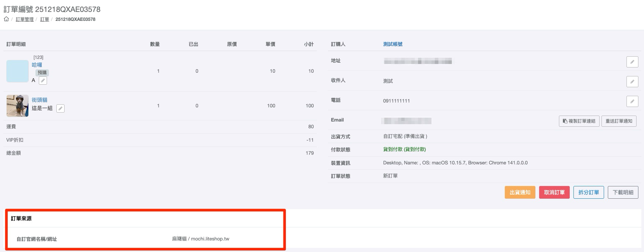The width and height of the screenshot is (644, 252).
Task: Go to the 訂單 breadcrumb link
Action: (x=44, y=19)
